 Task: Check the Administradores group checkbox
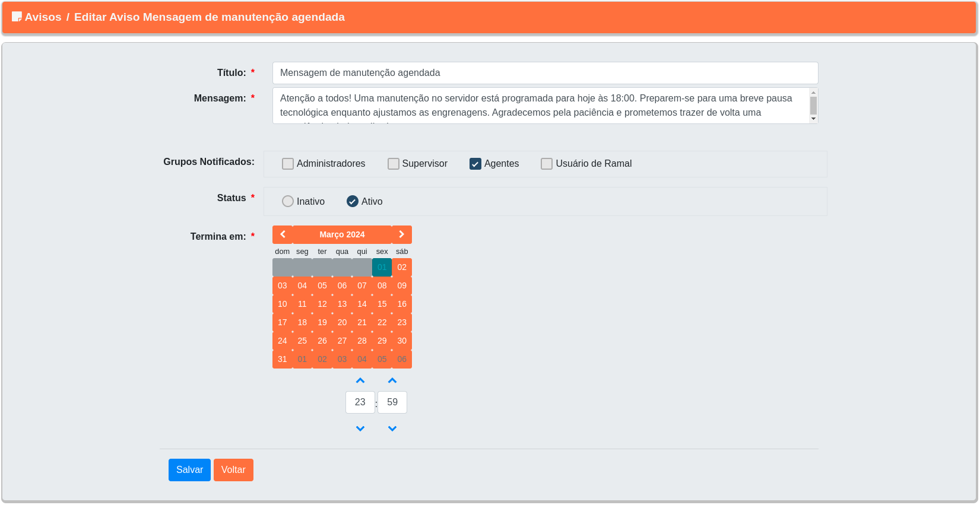coord(288,164)
